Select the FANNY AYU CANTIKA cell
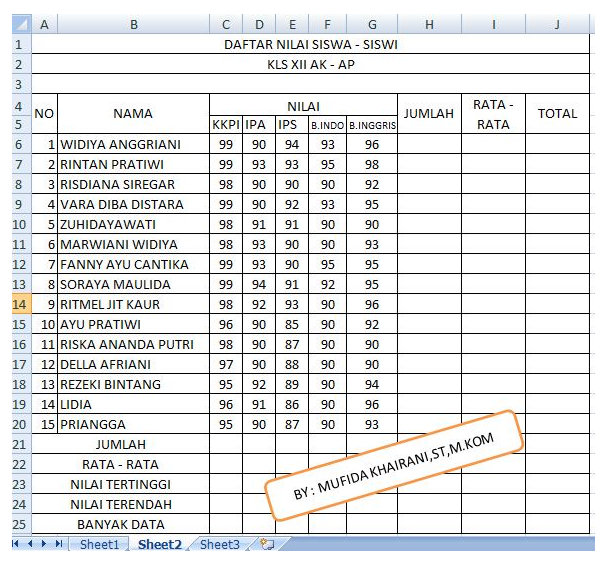Viewport: 611px width, 569px height. click(133, 264)
